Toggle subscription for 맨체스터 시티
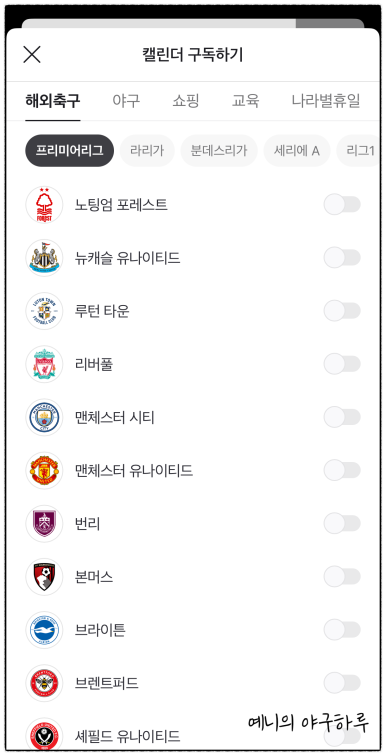The image size is (386, 756). click(342, 417)
